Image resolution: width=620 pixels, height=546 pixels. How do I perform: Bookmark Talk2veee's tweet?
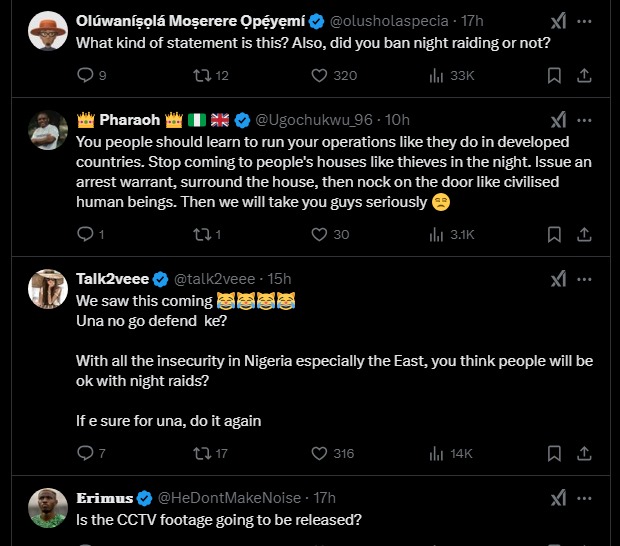[x=554, y=453]
